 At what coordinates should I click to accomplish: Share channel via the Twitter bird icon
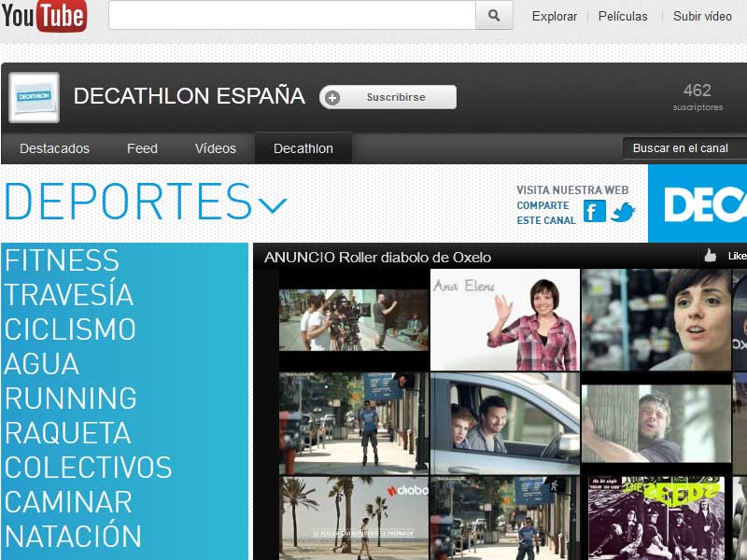[x=623, y=212]
